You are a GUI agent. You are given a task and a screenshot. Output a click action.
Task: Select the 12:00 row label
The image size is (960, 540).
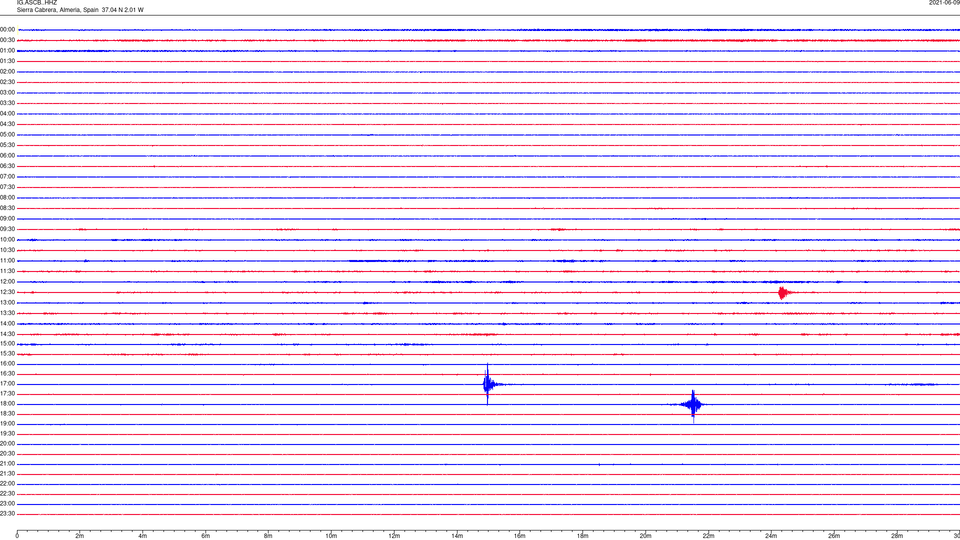[x=7, y=282]
